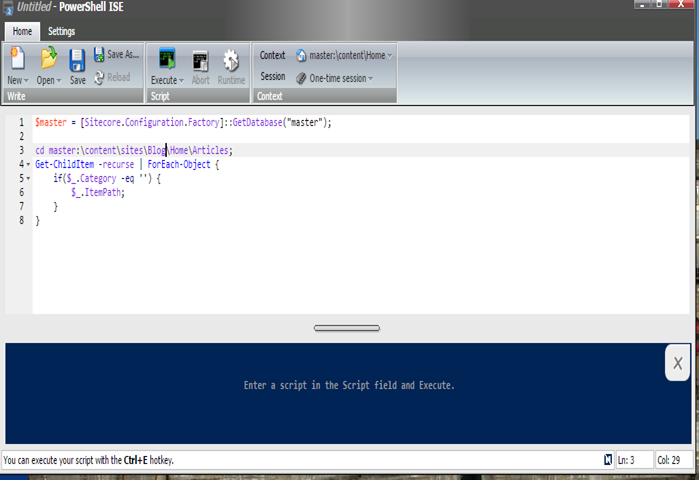The image size is (699, 480).
Task: Click the Get-ChildItem command on line 4
Action: 65,164
